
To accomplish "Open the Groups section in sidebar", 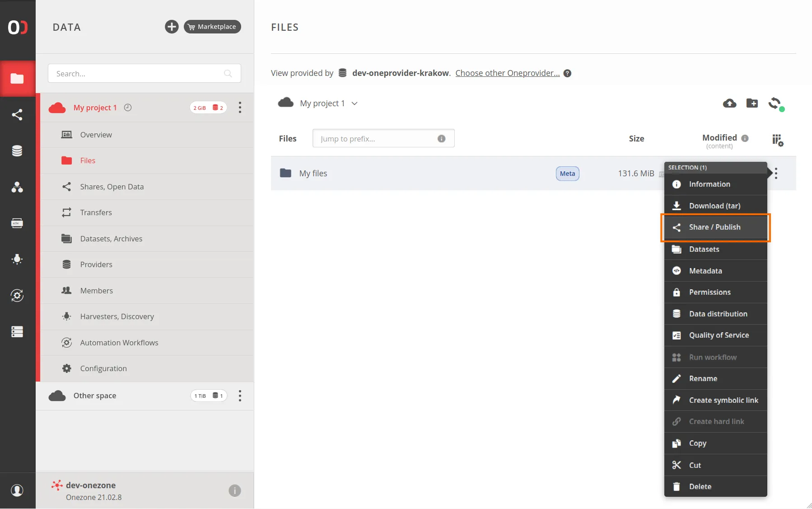I will pos(18,188).
